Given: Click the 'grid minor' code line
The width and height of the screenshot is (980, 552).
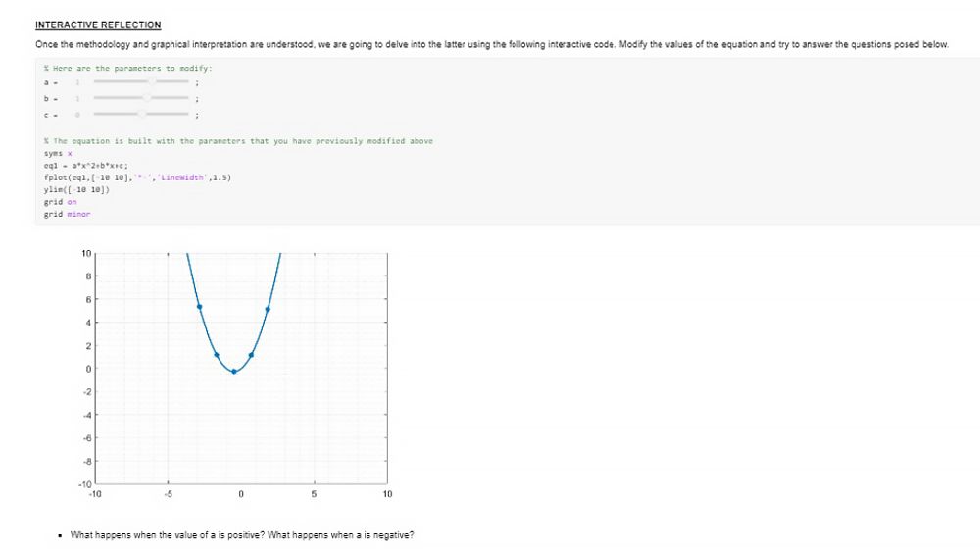Looking at the screenshot, I should coord(67,214).
